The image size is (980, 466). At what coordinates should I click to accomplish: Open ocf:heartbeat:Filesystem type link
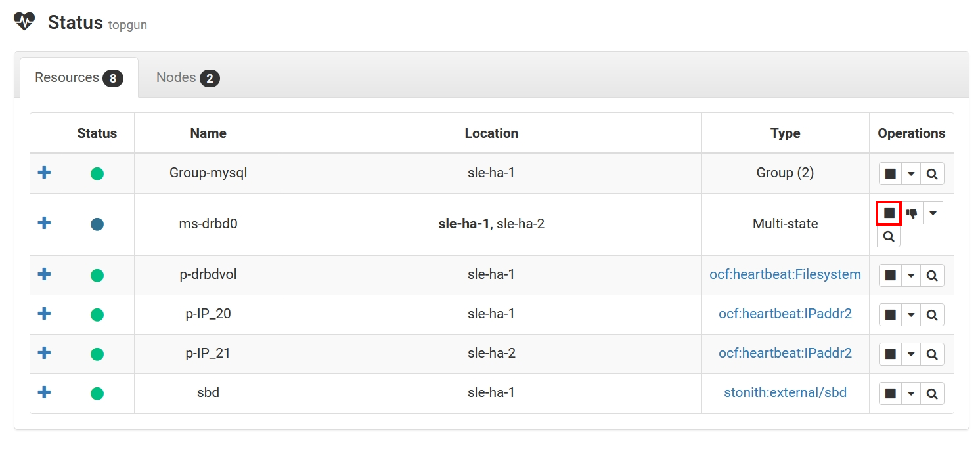785,274
